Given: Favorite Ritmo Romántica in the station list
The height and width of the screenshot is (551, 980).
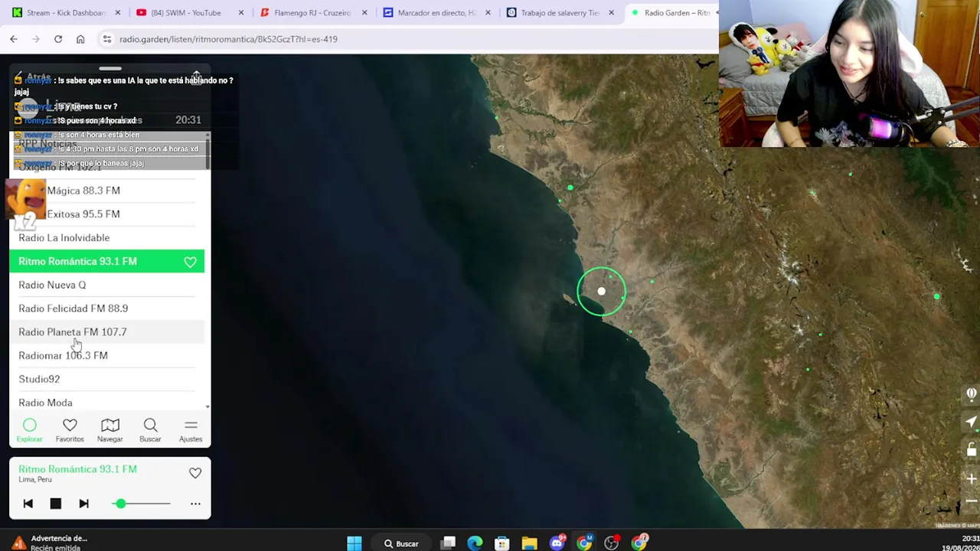Looking at the screenshot, I should tap(190, 262).
